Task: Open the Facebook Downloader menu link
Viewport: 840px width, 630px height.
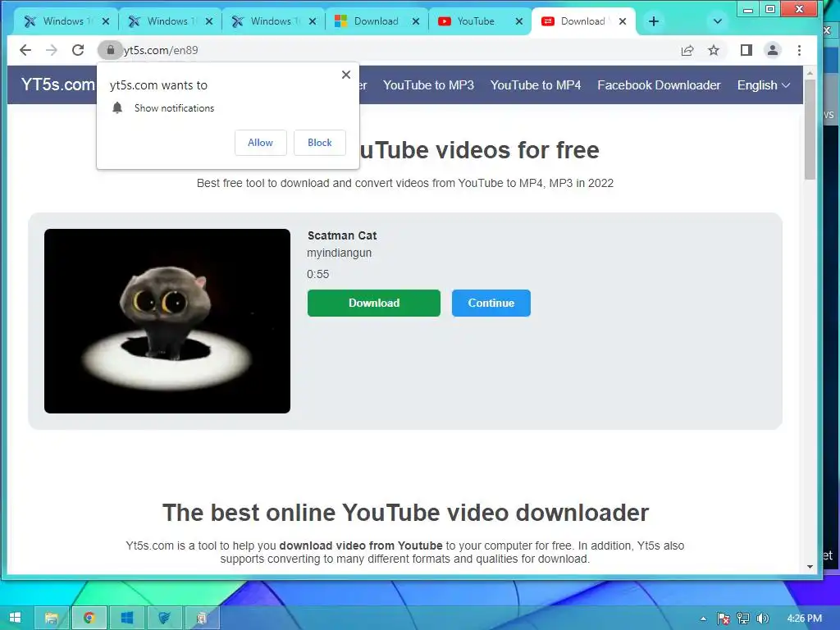Action: (659, 85)
